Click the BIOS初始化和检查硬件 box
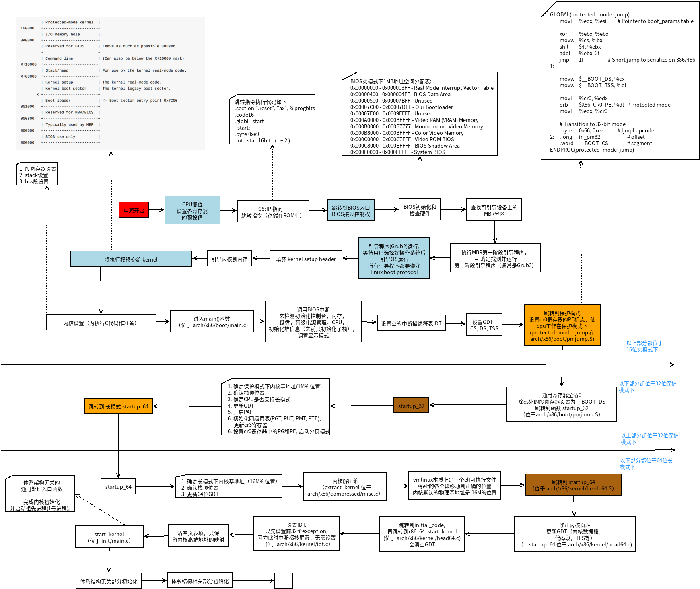 [420, 209]
